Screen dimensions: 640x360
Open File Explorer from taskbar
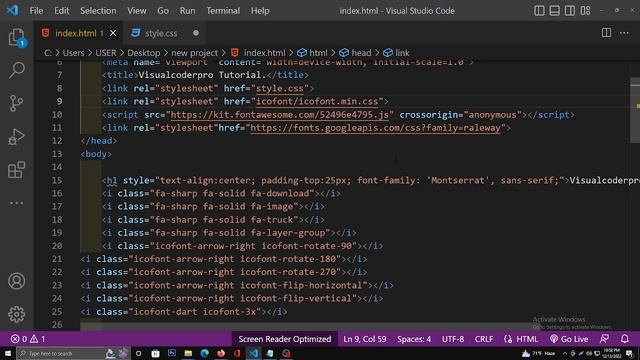point(188,353)
